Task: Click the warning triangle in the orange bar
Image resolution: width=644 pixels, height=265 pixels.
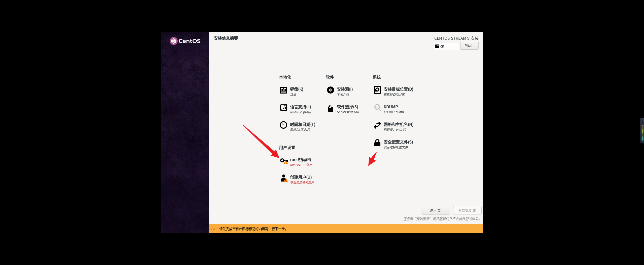Action: point(213,229)
